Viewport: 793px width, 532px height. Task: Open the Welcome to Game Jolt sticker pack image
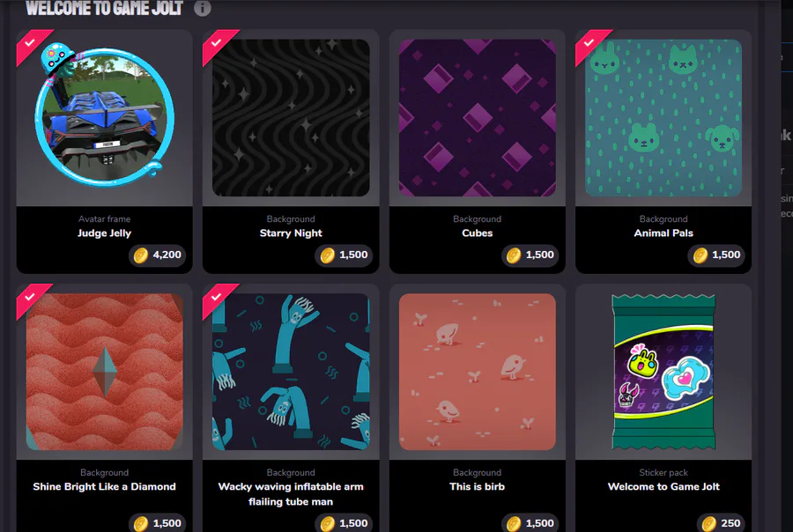click(x=663, y=372)
